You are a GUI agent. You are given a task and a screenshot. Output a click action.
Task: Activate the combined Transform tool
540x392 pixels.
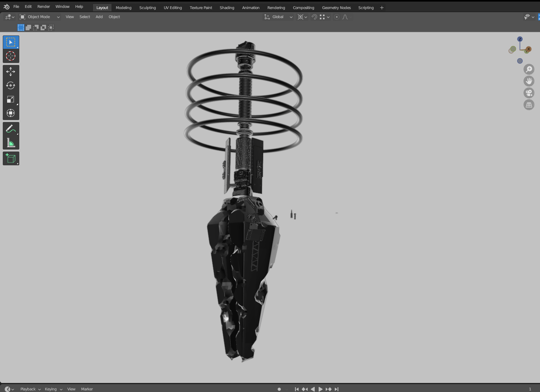[11, 113]
